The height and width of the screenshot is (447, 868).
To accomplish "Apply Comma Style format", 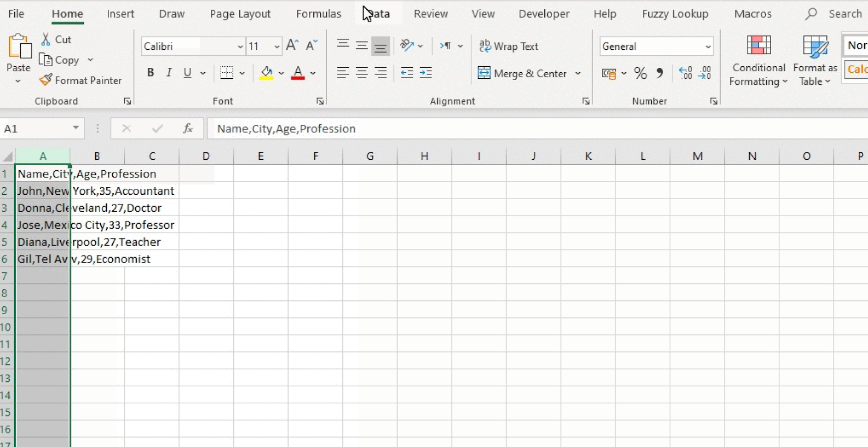I will pyautogui.click(x=660, y=73).
